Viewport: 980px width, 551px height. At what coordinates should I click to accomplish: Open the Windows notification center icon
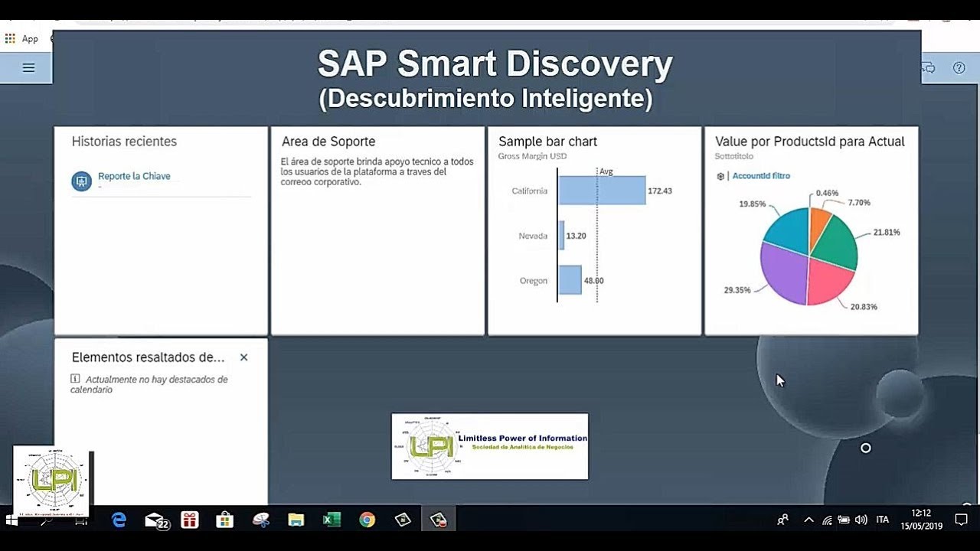tap(962, 520)
